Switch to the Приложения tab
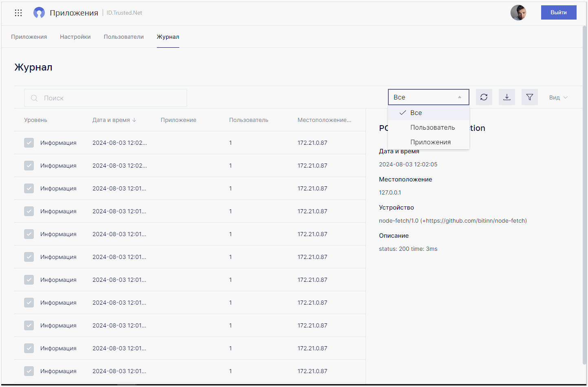Image resolution: width=588 pixels, height=387 pixels. [x=29, y=37]
